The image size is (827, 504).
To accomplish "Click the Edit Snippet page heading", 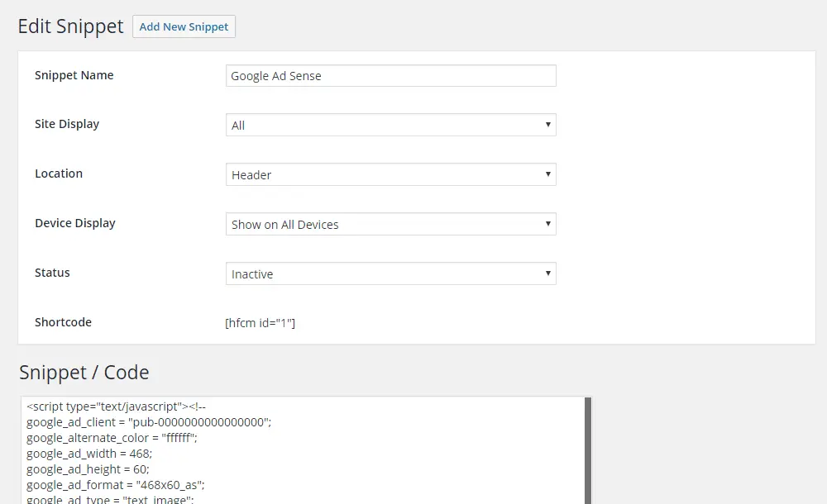I will pos(70,26).
